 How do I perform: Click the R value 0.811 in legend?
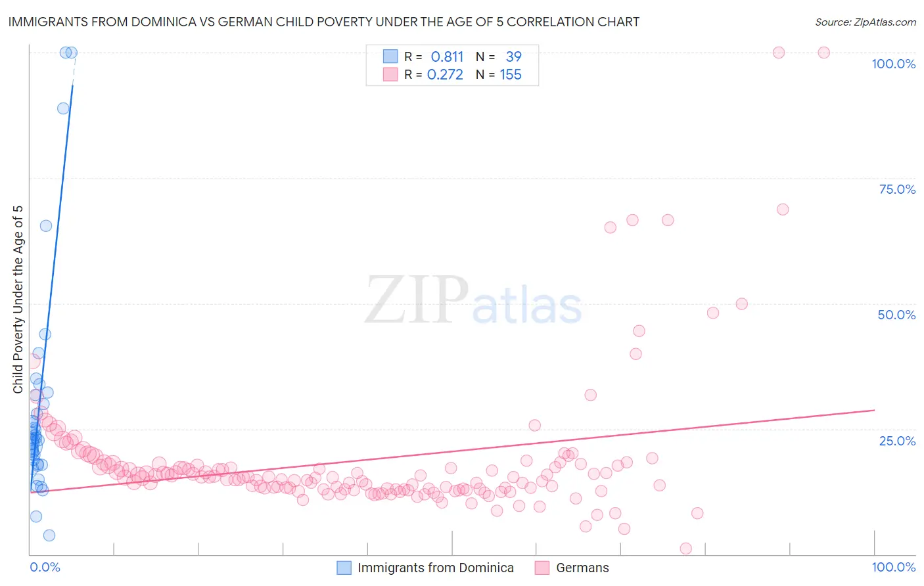(x=448, y=56)
